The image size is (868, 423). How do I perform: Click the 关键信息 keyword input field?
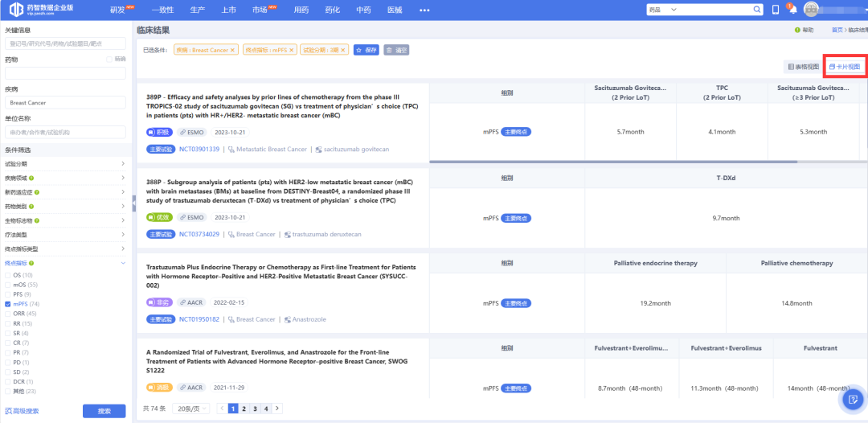click(65, 43)
